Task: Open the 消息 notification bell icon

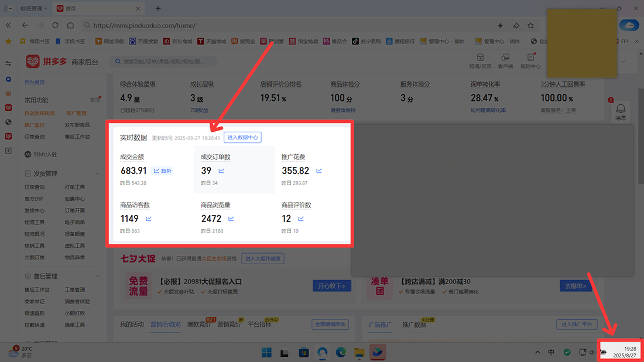Action: tap(621, 109)
